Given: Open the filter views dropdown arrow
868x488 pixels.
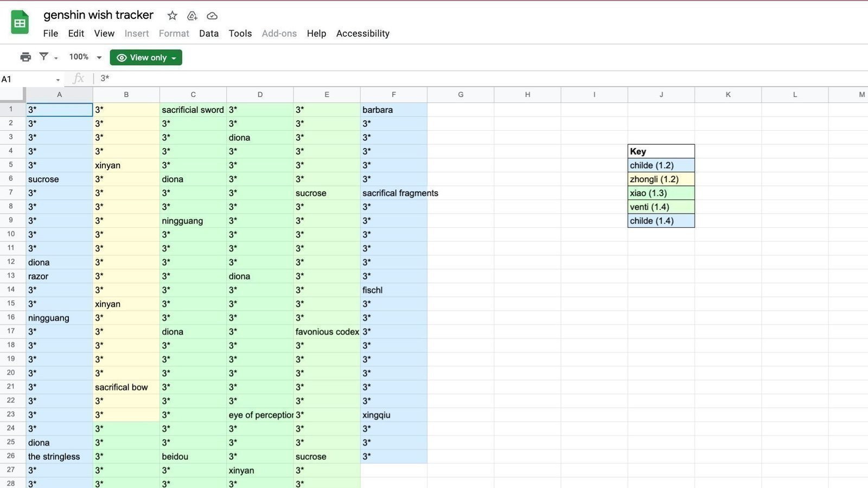Looking at the screenshot, I should click(x=56, y=58).
